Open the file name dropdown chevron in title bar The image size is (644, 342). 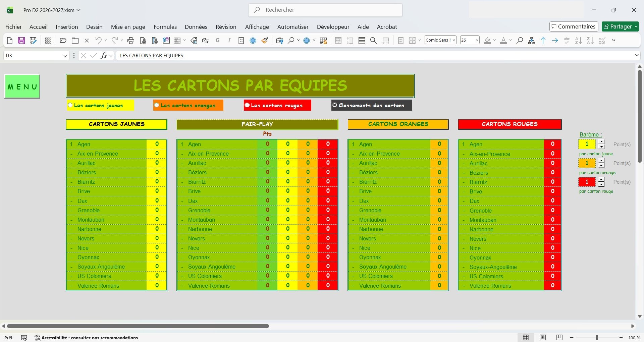[78, 10]
